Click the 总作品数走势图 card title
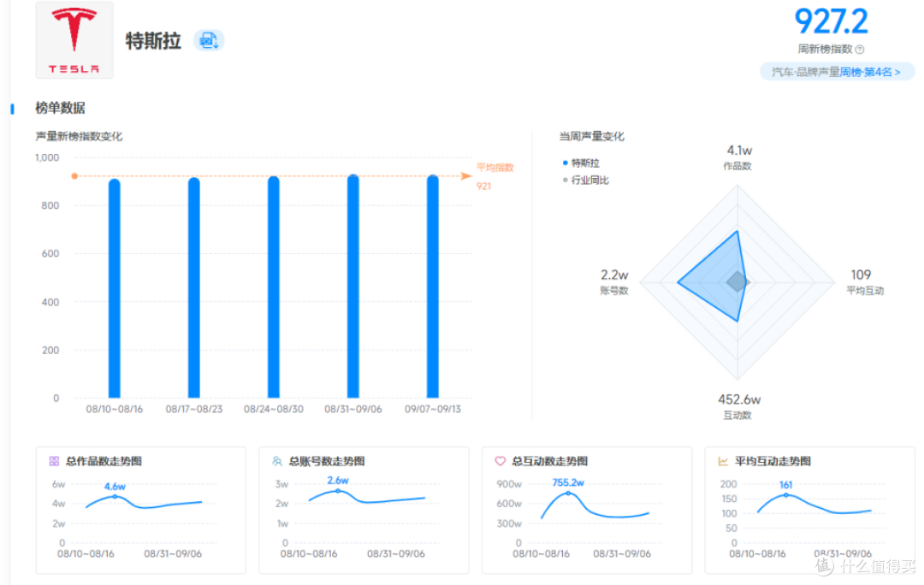This screenshot has height=585, width=924. pos(104,461)
